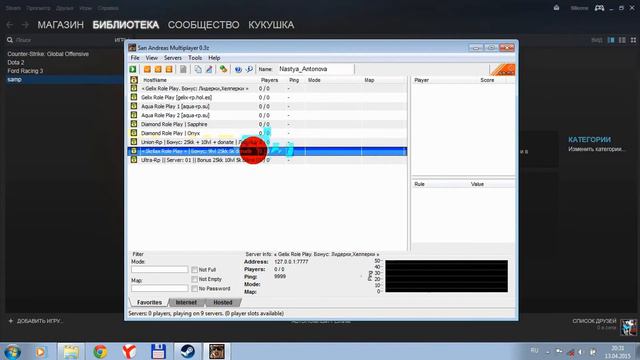This screenshot has width=640, height=360.
Task: Click the Name input field with Nastya_Antonova
Action: point(315,69)
